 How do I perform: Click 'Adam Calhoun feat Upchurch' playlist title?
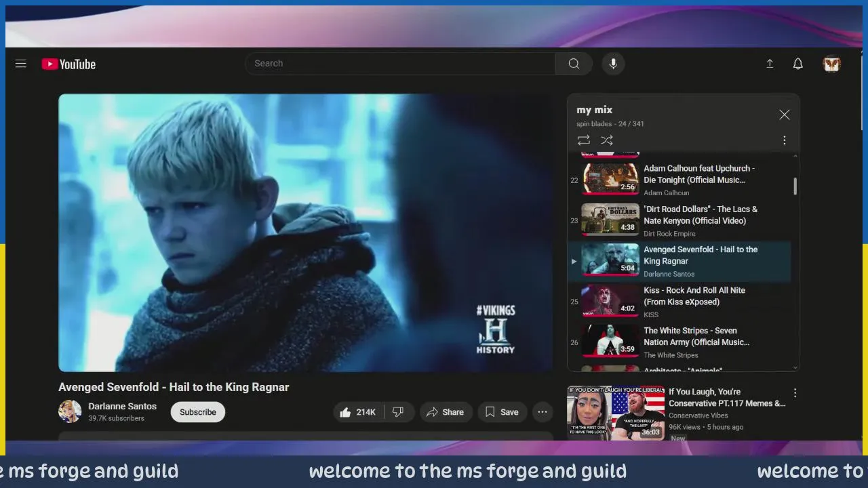[699, 174]
